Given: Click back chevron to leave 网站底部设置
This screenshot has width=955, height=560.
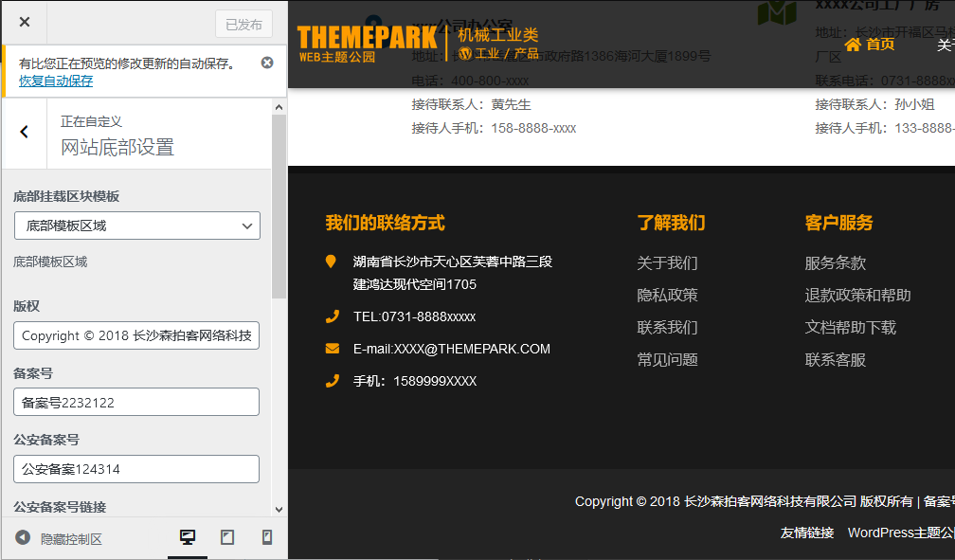Looking at the screenshot, I should (x=24, y=131).
